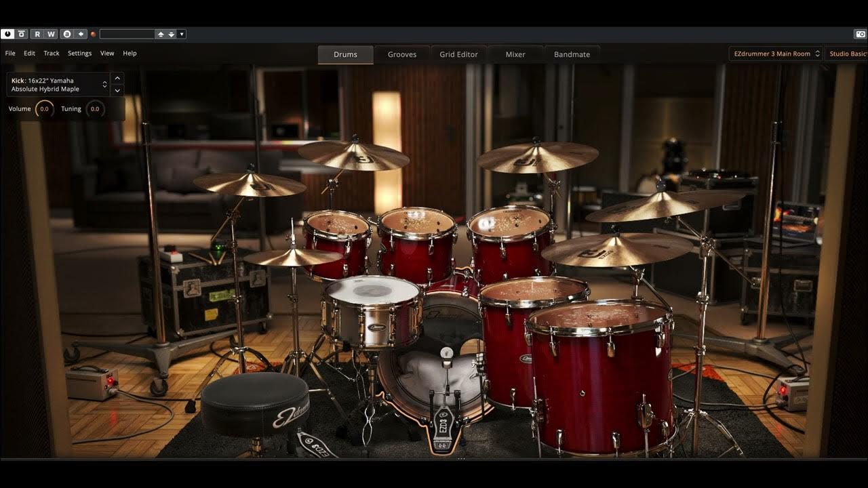Select the center-left crash cymbal above toms
The height and width of the screenshot is (488, 868).
pyautogui.click(x=353, y=156)
